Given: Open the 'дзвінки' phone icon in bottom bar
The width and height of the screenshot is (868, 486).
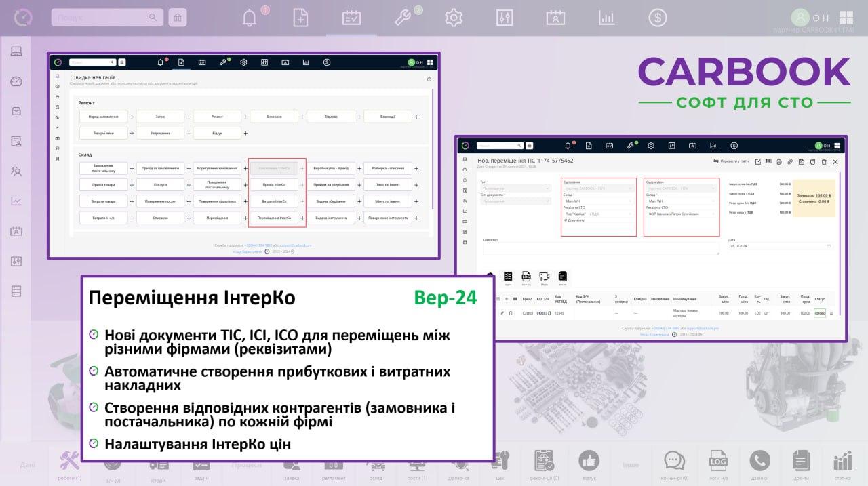Looking at the screenshot, I should [x=760, y=464].
